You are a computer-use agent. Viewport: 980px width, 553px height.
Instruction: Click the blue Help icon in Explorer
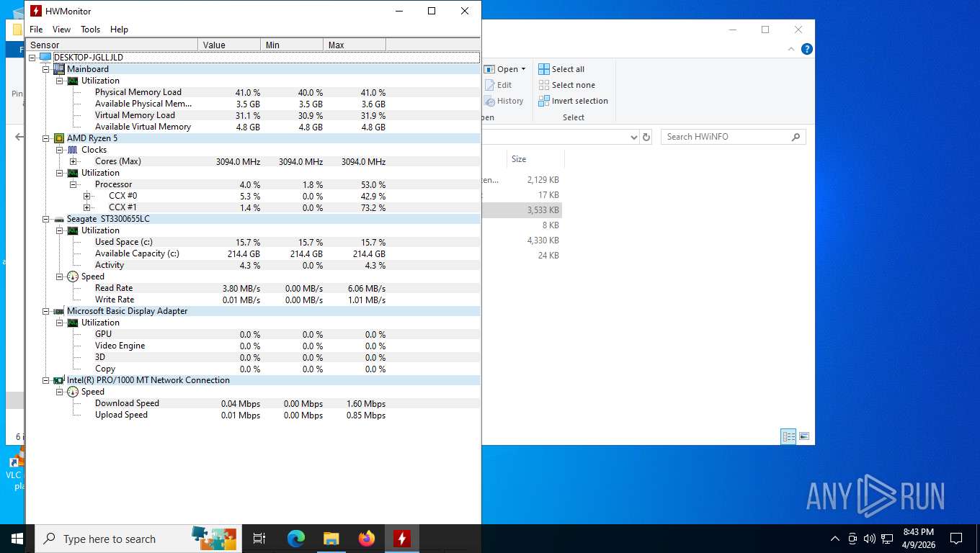tap(807, 49)
